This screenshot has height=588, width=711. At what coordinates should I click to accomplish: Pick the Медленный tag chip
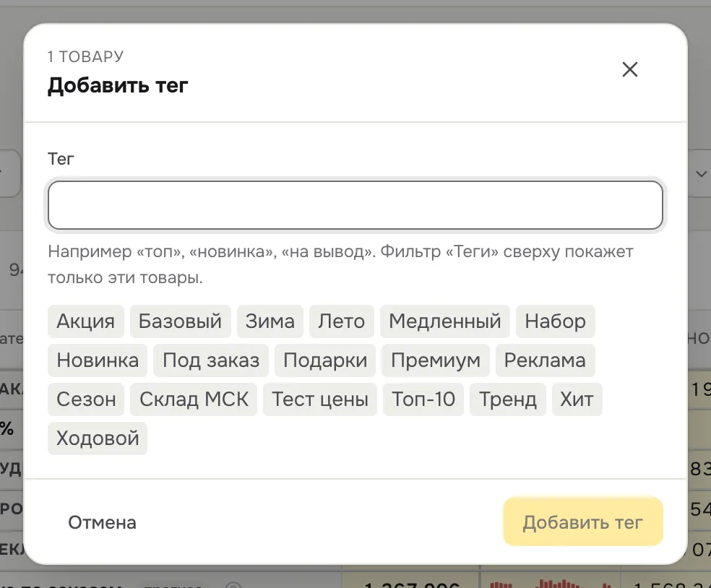445,321
